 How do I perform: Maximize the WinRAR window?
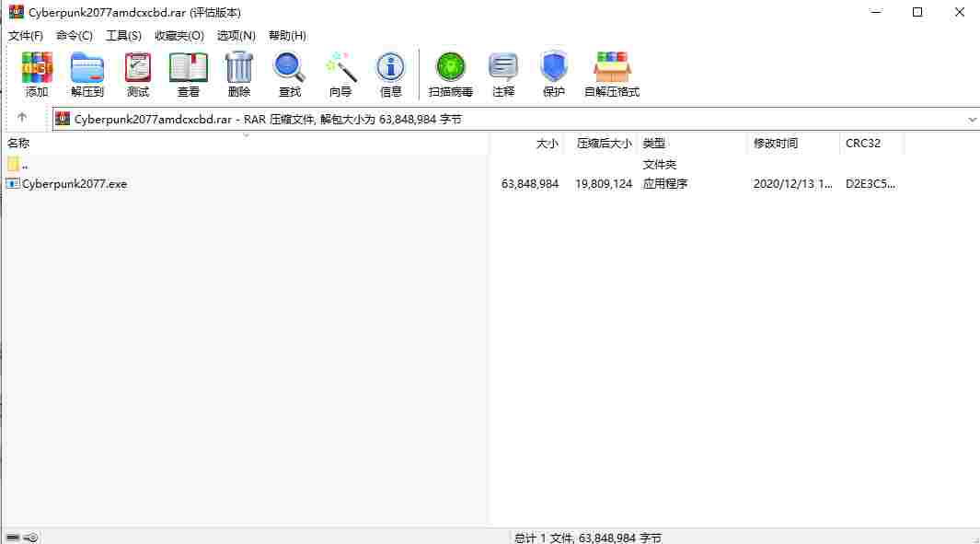pyautogui.click(x=917, y=12)
